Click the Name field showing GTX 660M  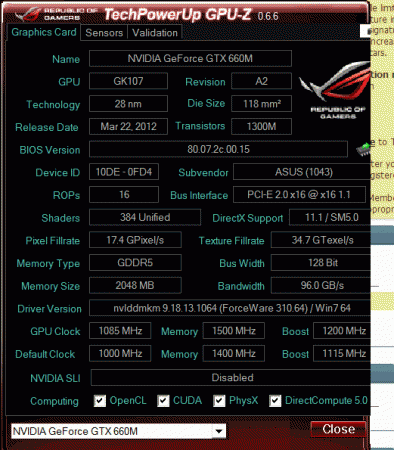point(190,59)
